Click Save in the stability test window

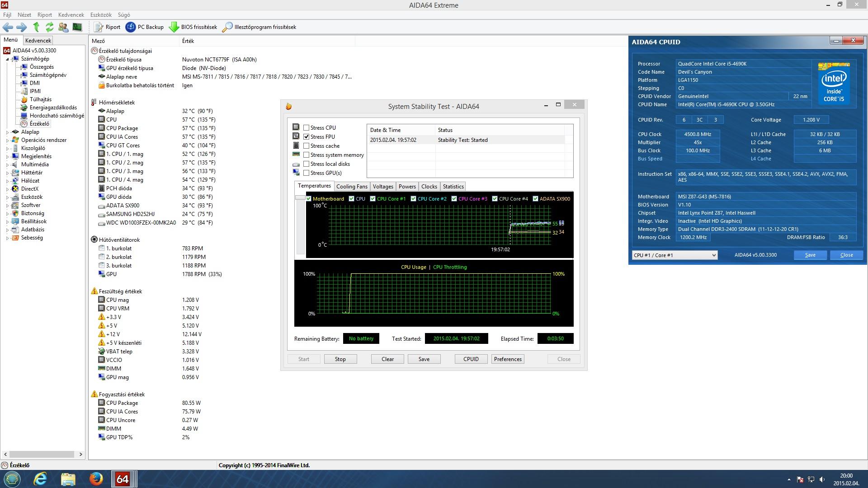click(424, 359)
